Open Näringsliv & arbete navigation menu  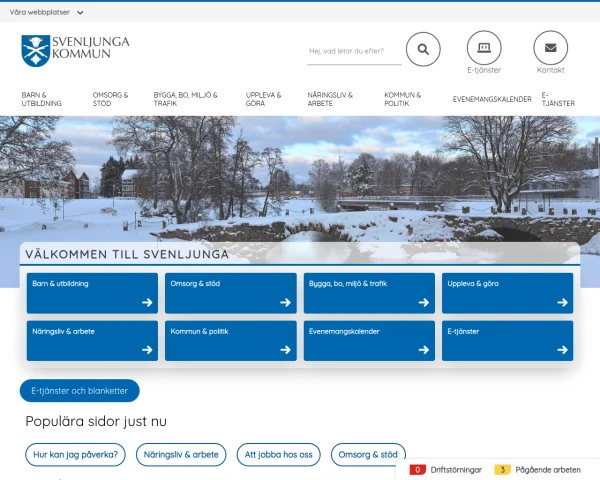330,99
